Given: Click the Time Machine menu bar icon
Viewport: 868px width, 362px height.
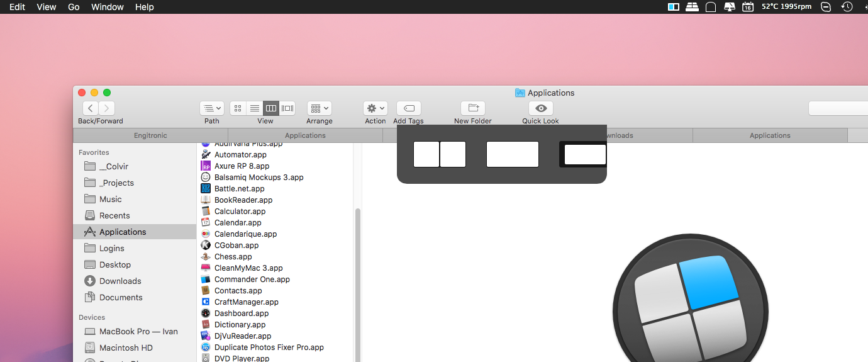Looking at the screenshot, I should (x=847, y=7).
